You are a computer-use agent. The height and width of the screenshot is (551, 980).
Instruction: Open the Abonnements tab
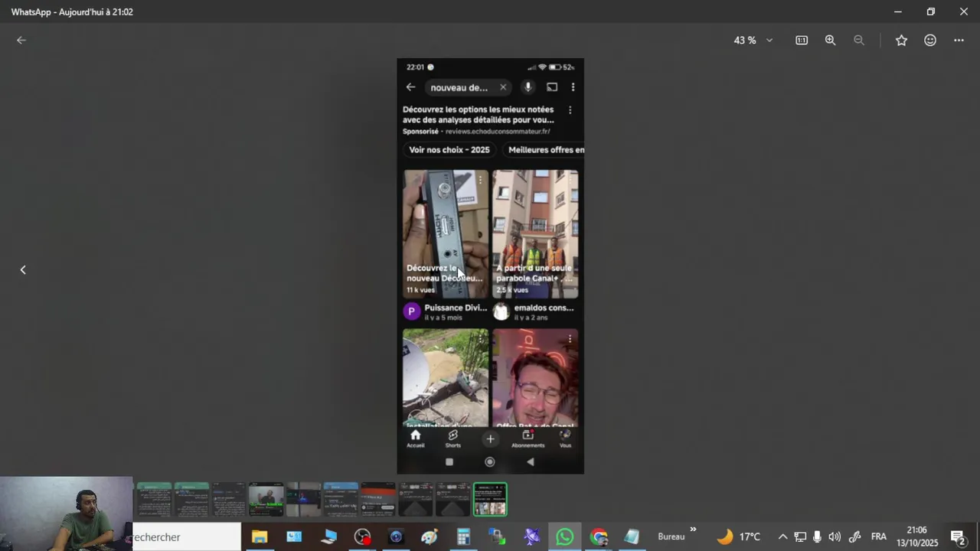[x=528, y=439]
